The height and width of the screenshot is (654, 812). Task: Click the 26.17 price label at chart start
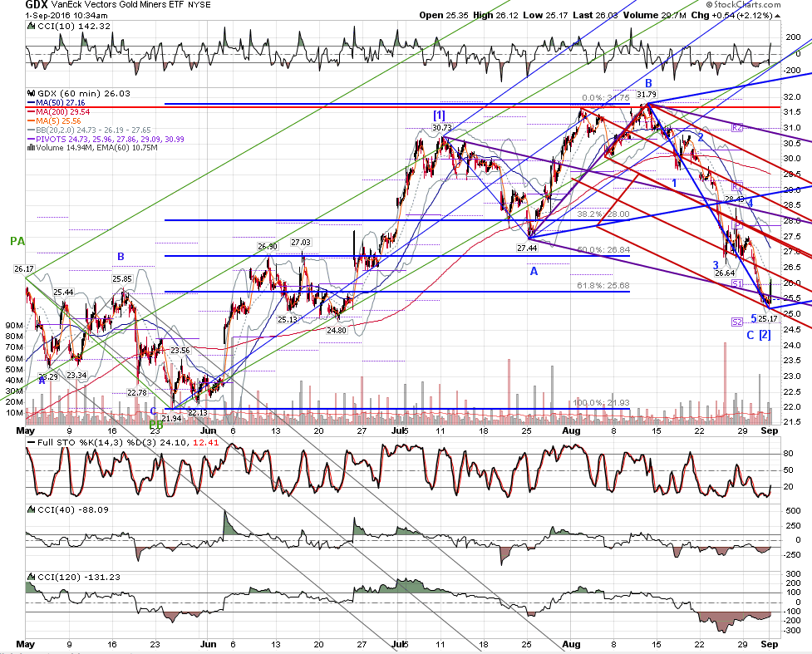click(24, 268)
